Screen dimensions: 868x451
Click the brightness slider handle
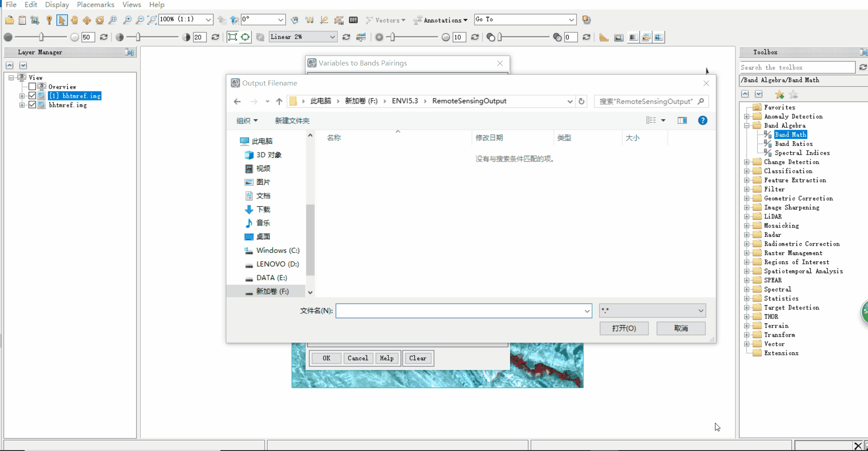coord(41,37)
